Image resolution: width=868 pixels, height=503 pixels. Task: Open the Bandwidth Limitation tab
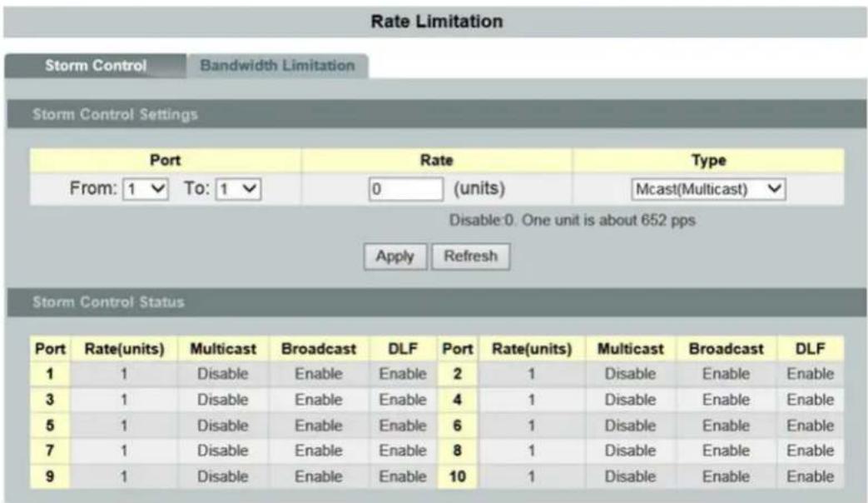click(277, 65)
